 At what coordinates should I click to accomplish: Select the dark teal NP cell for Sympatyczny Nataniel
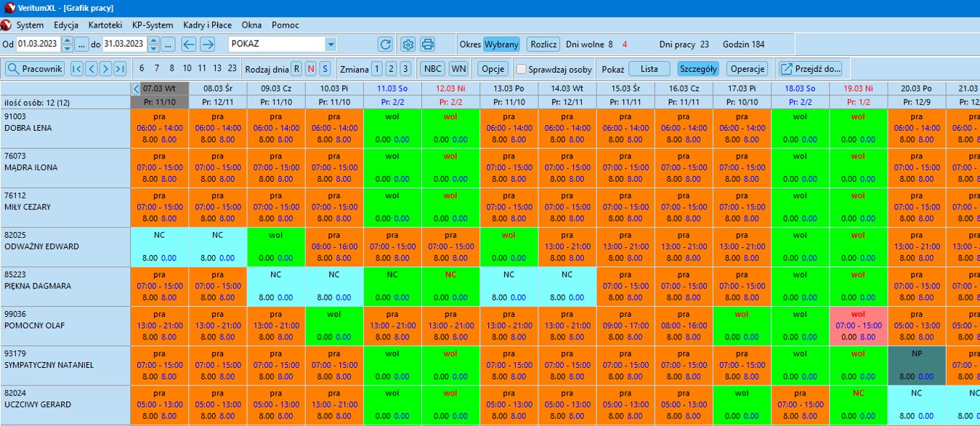point(916,365)
